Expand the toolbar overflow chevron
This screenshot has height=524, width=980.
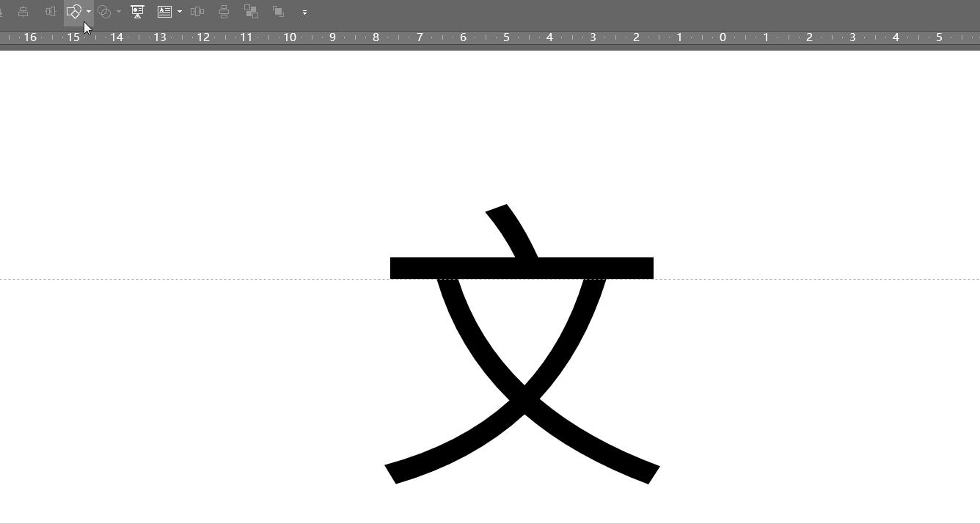(x=305, y=12)
